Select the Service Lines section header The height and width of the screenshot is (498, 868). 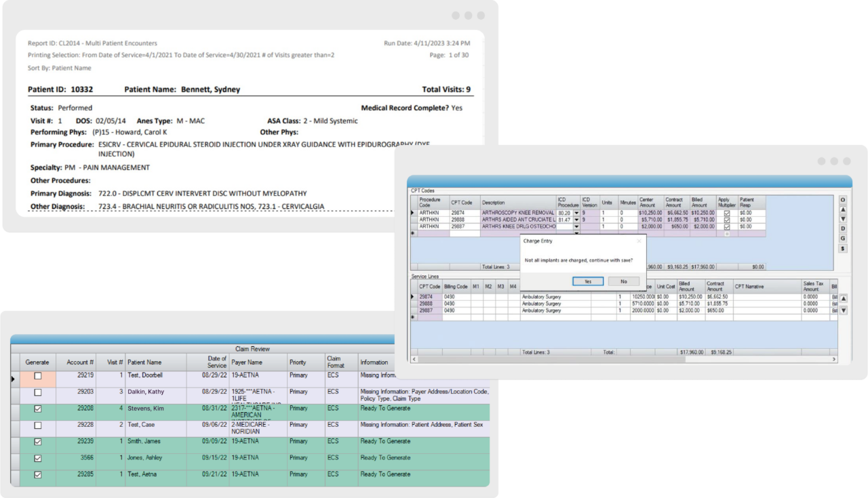click(x=425, y=276)
